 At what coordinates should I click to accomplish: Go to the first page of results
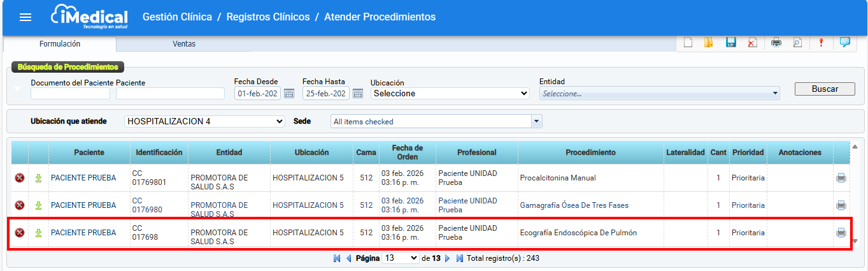click(x=337, y=258)
